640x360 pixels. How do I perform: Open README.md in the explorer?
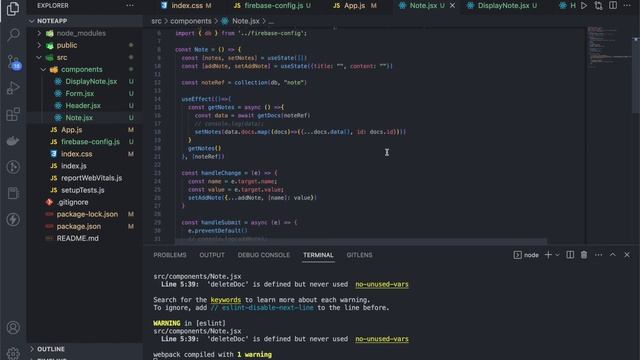click(85, 238)
